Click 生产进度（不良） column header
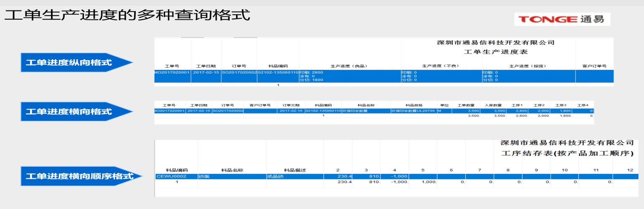The width and height of the screenshot is (644, 209). coord(441,66)
